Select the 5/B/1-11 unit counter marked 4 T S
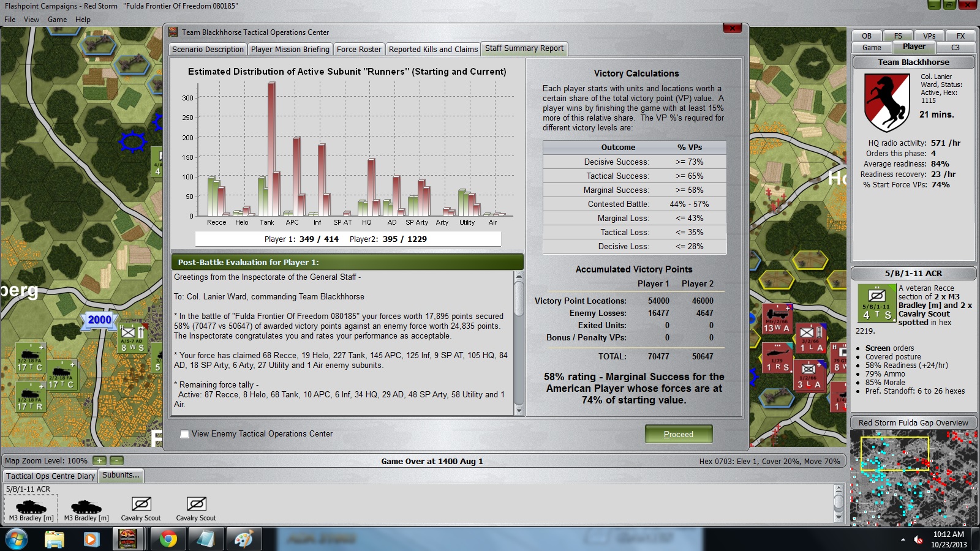The image size is (980, 551). coord(877,304)
